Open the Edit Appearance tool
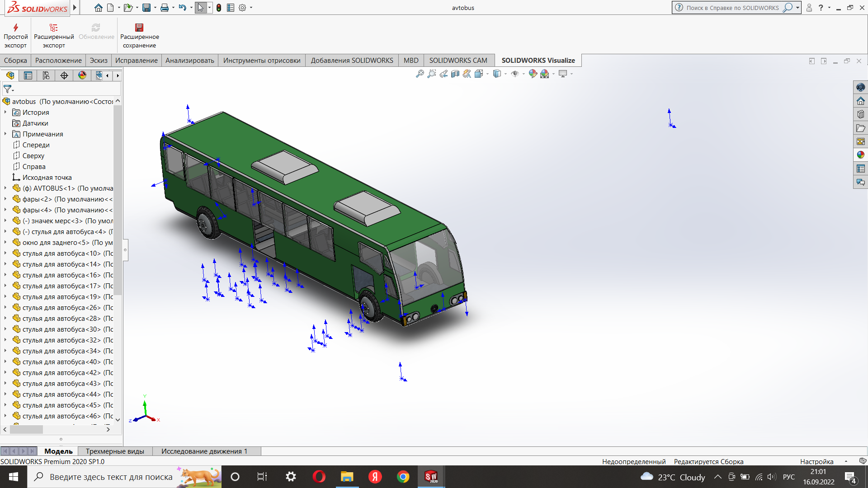Viewport: 868px width, 488px height. pyautogui.click(x=533, y=74)
